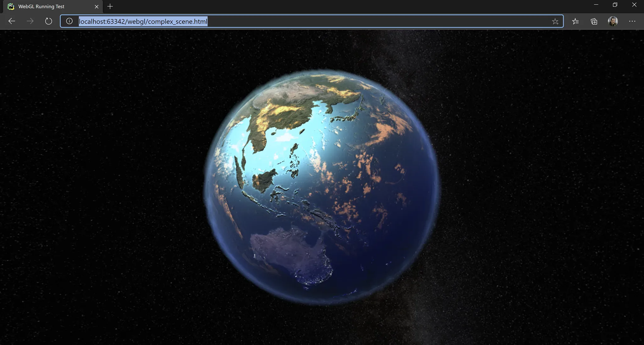The image size is (644, 345).
Task: Open the Collections panel
Action: click(594, 21)
